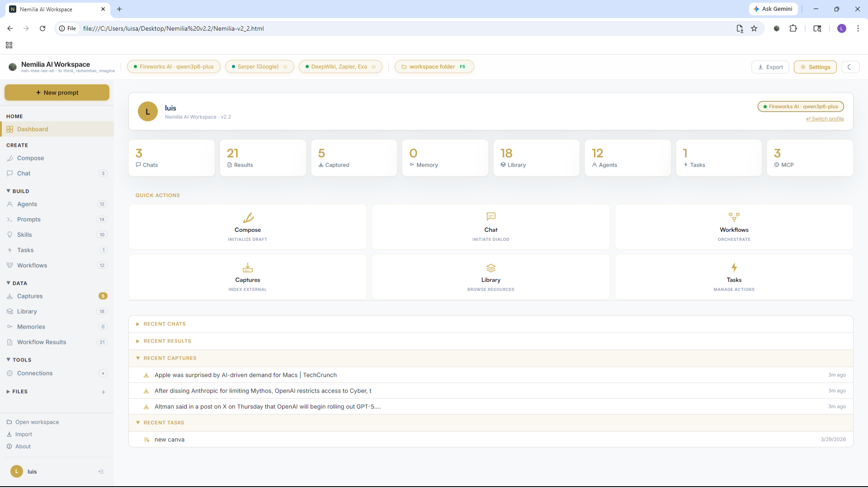Viewport: 868px width, 488px height.
Task: Click the Compose quill icon in Quick Actions
Action: [248, 217]
